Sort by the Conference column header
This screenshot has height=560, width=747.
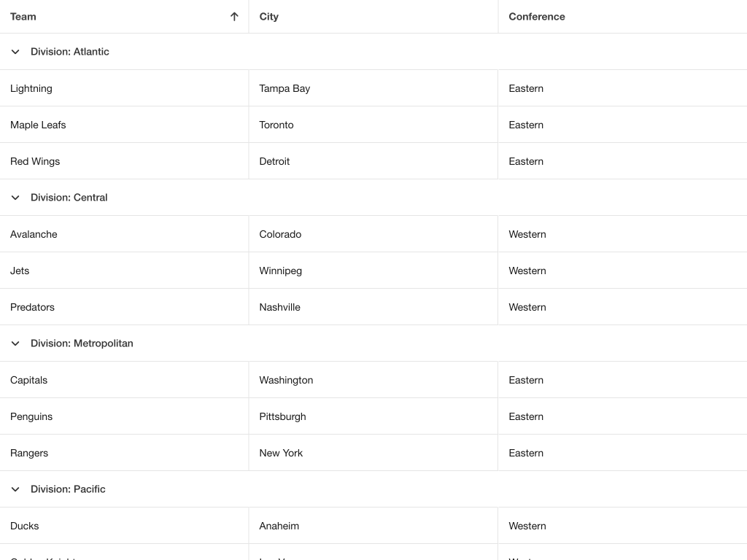(537, 17)
